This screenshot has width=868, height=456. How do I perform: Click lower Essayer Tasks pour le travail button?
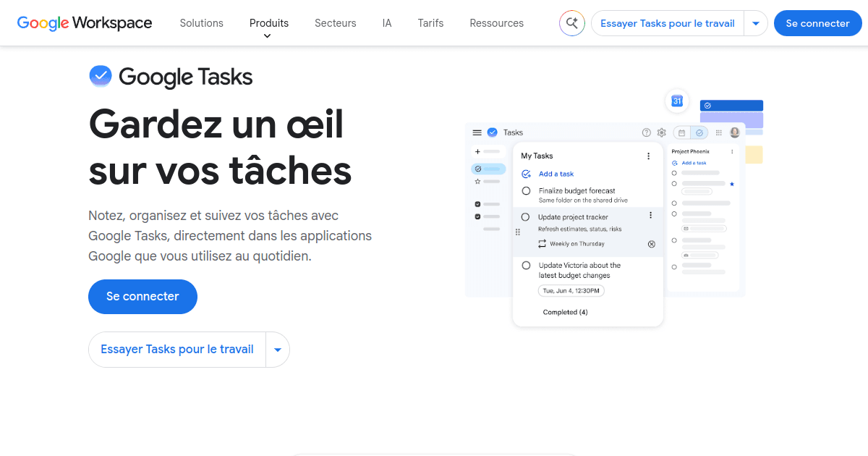pos(177,350)
